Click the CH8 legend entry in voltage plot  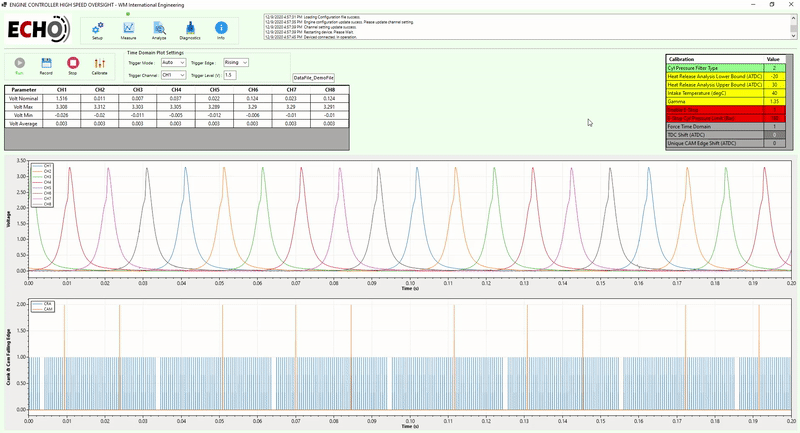click(x=43, y=204)
